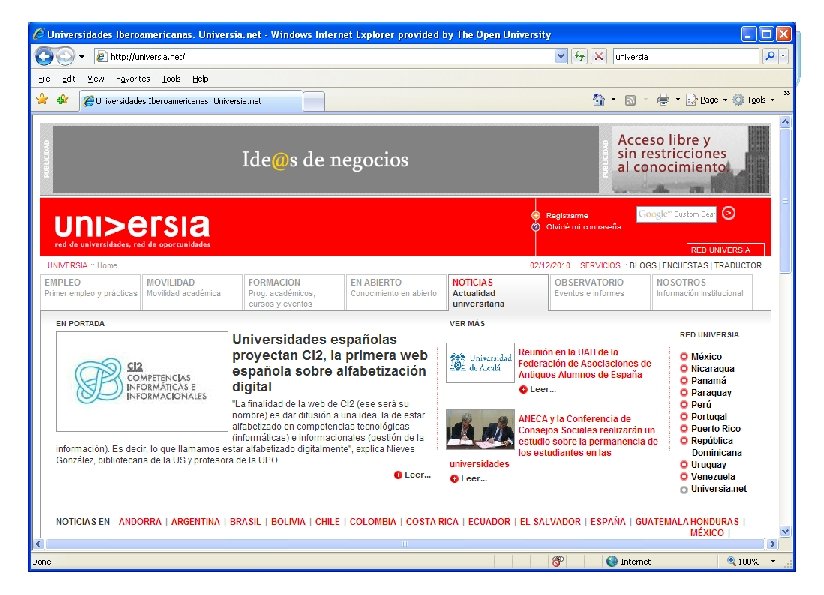Image resolution: width=824 pixels, height=595 pixels.
Task: Open the Home icon dropdown arrow
Action: (x=613, y=100)
